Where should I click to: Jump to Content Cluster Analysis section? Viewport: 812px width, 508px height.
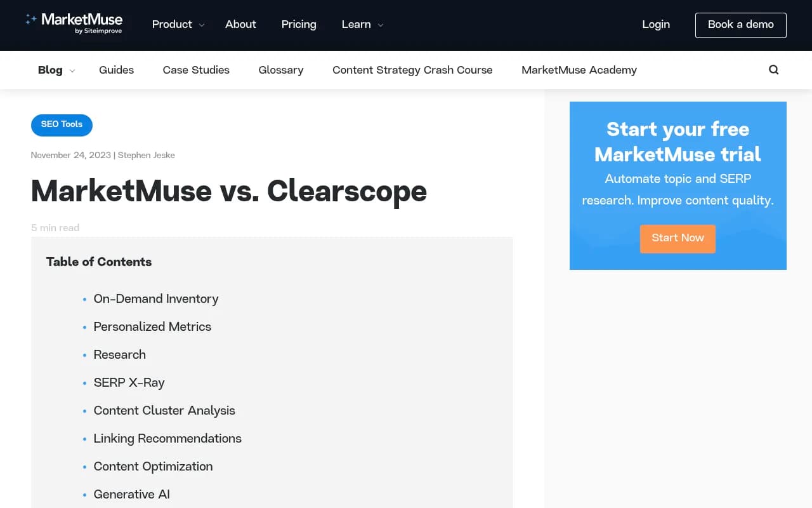pyautogui.click(x=164, y=410)
